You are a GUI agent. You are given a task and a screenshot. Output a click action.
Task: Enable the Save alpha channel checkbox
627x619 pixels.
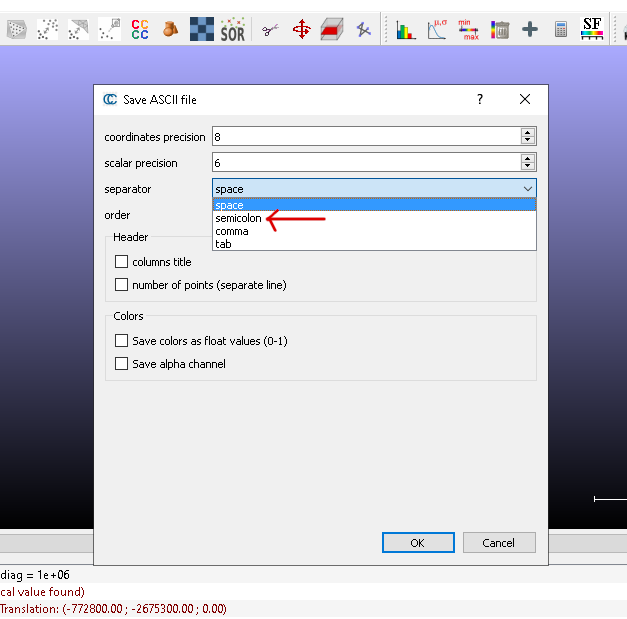click(122, 364)
